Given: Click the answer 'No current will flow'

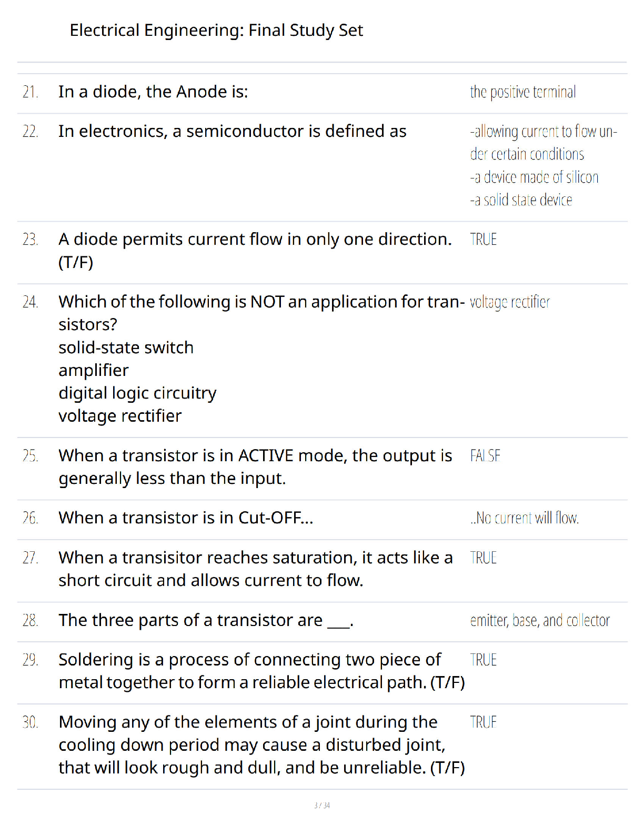Looking at the screenshot, I should pos(525,518).
